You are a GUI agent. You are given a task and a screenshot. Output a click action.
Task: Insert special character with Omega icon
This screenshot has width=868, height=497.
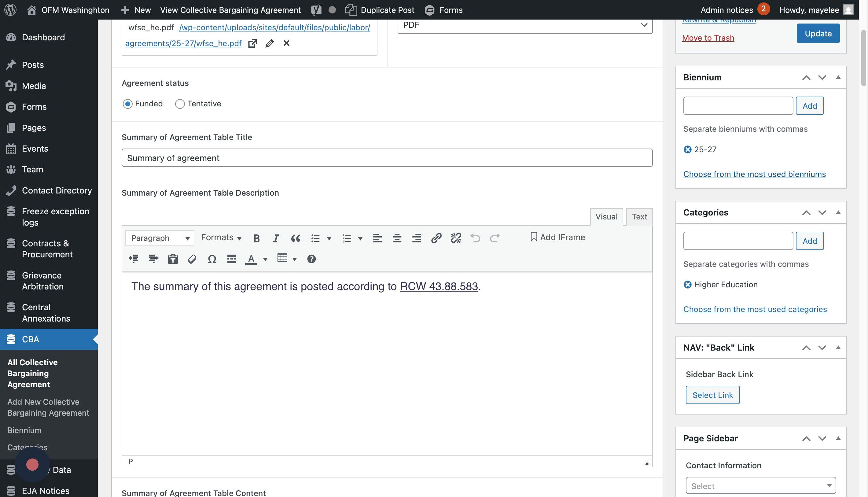tap(211, 259)
